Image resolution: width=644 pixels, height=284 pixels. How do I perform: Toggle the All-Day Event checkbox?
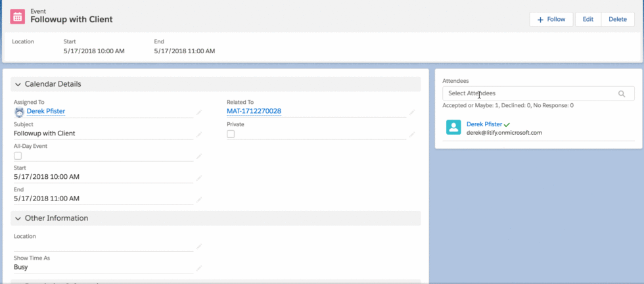(x=18, y=156)
